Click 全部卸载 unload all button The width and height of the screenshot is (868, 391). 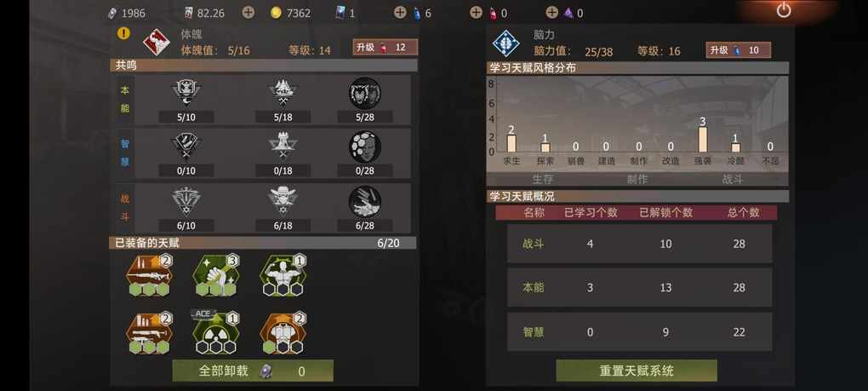click(x=253, y=371)
